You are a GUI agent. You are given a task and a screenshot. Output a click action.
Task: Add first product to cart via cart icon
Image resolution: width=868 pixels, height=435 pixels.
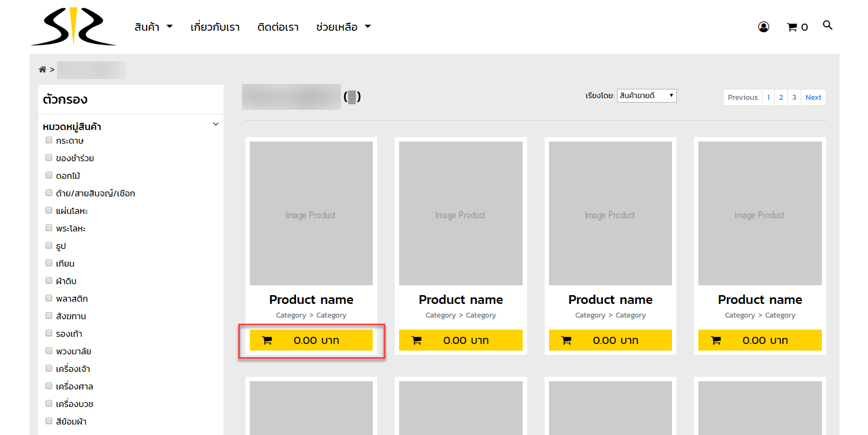point(267,340)
